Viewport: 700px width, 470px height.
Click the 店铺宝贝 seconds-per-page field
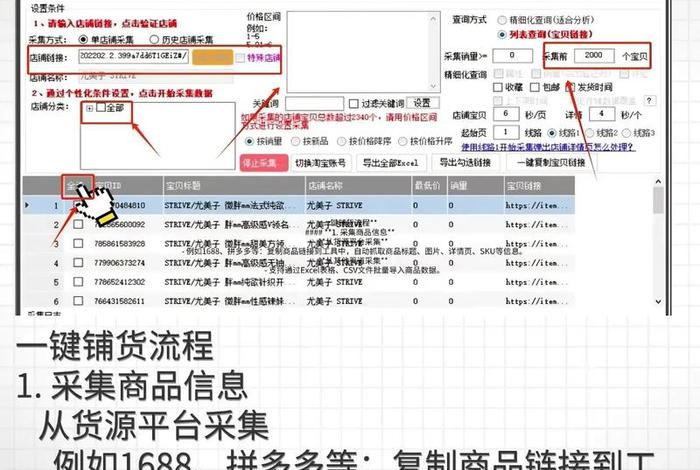(506, 114)
